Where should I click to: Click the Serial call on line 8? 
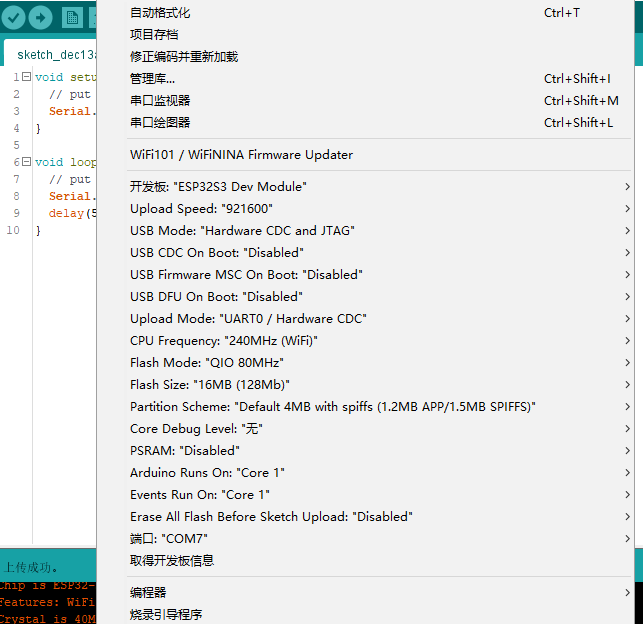72,196
